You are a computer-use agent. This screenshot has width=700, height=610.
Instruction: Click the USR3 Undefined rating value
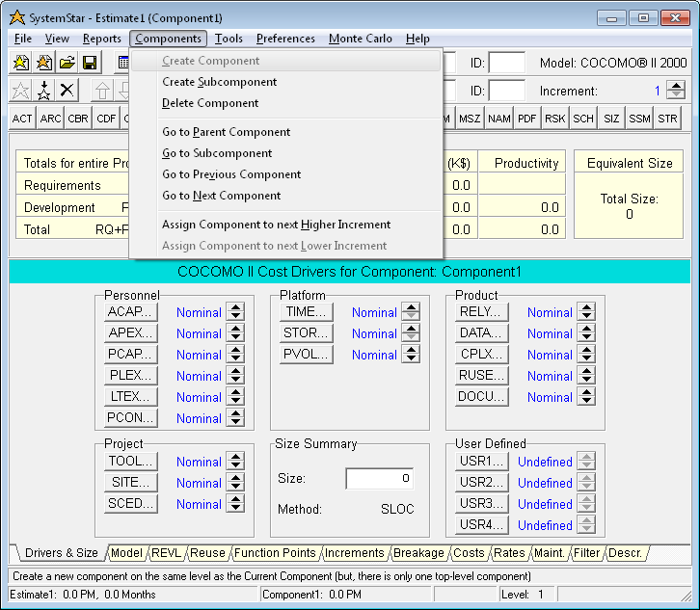(545, 504)
